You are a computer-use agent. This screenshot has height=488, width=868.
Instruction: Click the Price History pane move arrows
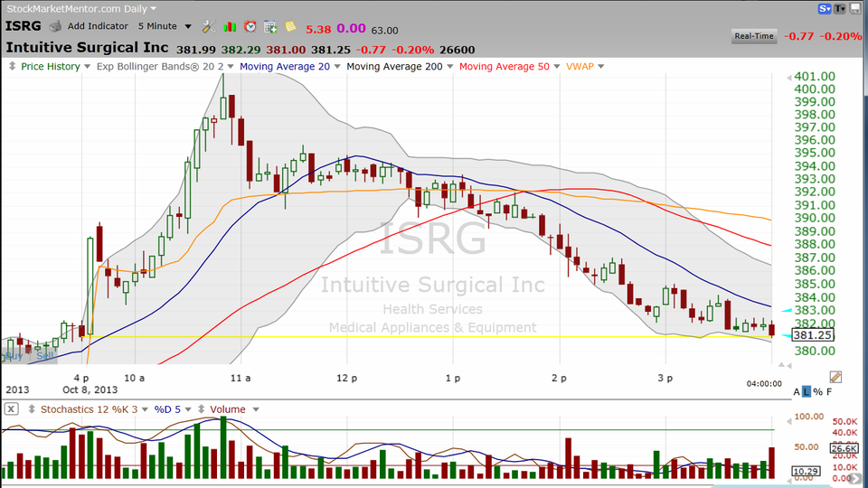[x=12, y=66]
